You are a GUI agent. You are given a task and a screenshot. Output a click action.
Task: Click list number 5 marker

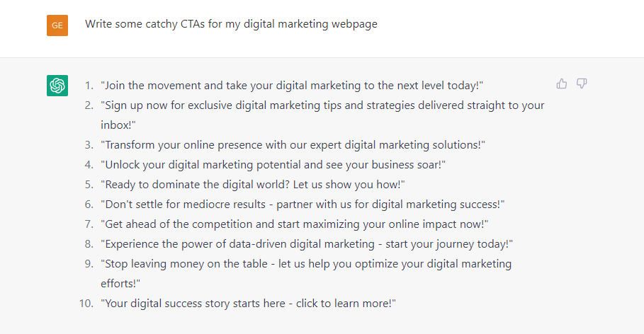click(89, 185)
